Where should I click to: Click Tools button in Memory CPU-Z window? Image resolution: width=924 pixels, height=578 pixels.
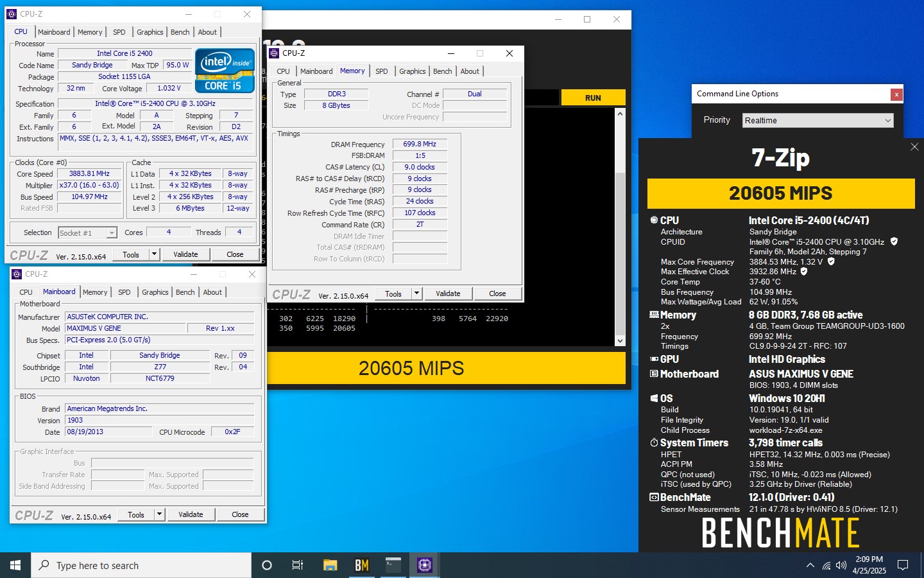pyautogui.click(x=393, y=293)
